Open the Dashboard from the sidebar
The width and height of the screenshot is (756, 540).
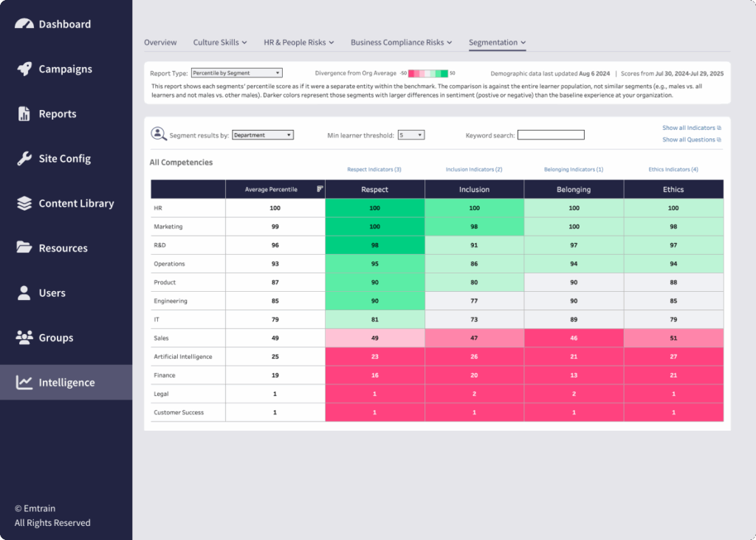tap(24, 24)
